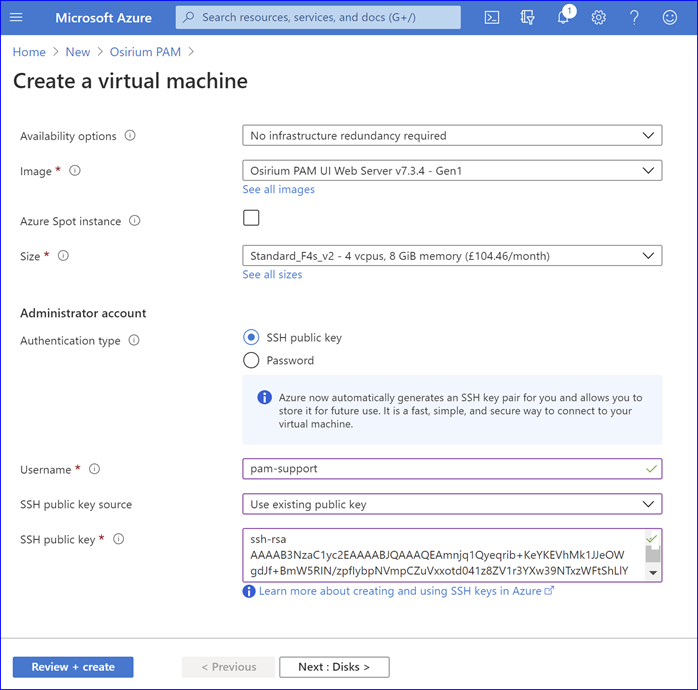The height and width of the screenshot is (690, 698).
Task: Click the blue info icon in SSH notice
Action: pos(264,397)
